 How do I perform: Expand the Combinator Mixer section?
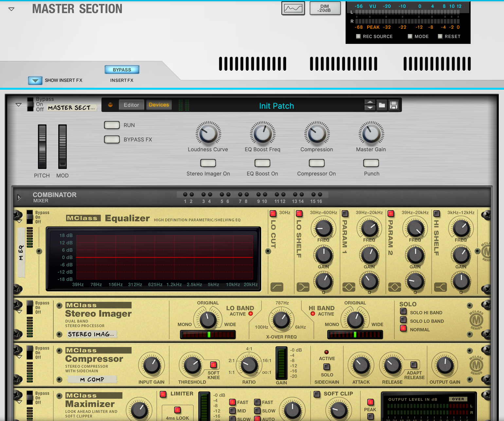click(x=19, y=197)
